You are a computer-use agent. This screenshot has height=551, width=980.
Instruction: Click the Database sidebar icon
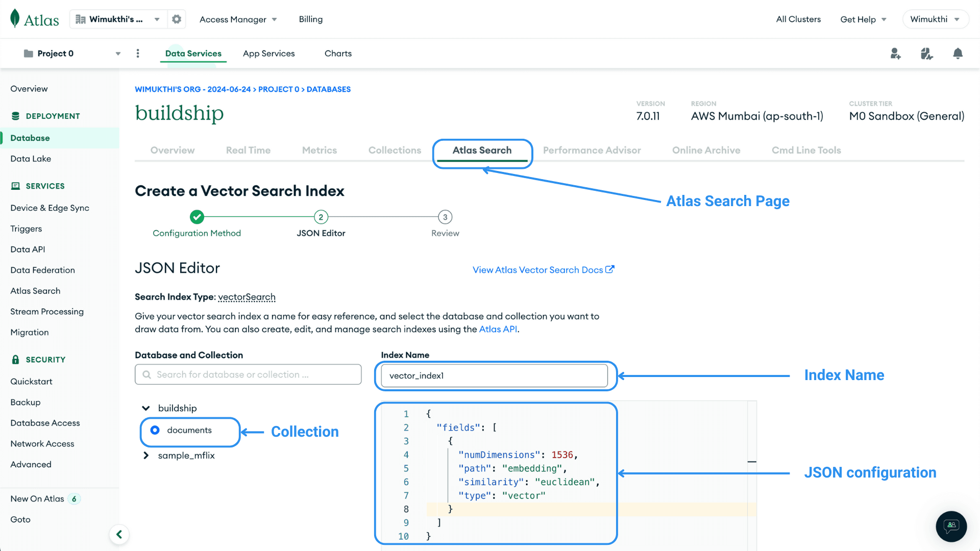pos(30,137)
